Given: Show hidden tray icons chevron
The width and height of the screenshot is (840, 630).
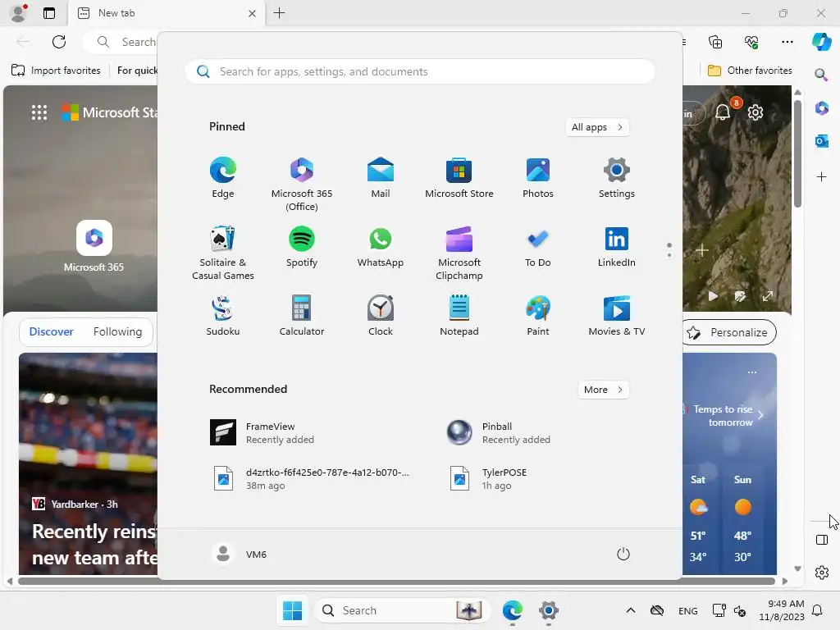Looking at the screenshot, I should click(x=631, y=610).
